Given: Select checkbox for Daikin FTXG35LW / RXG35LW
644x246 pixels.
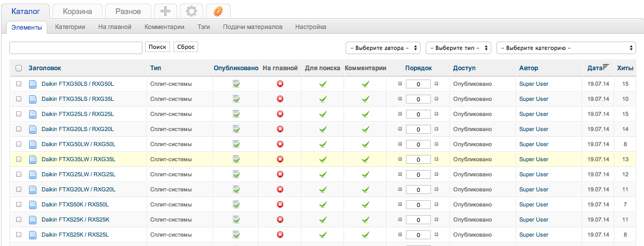Looking at the screenshot, I should [x=19, y=159].
